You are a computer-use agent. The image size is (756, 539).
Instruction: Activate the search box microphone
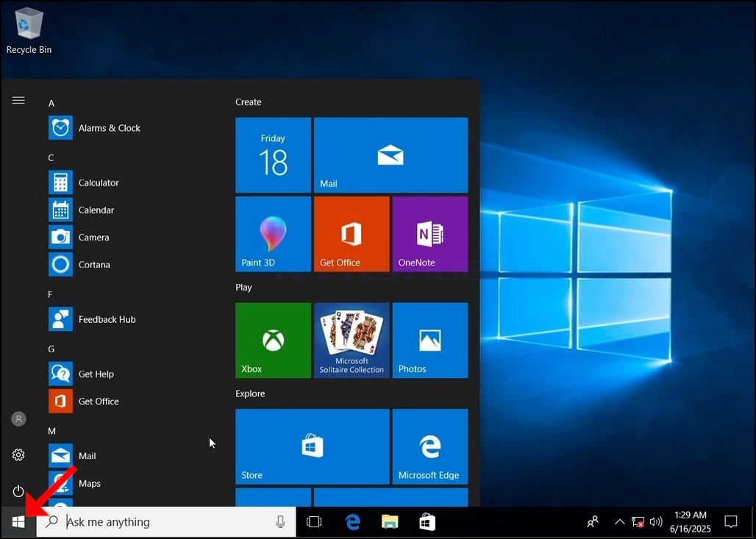[x=280, y=521]
